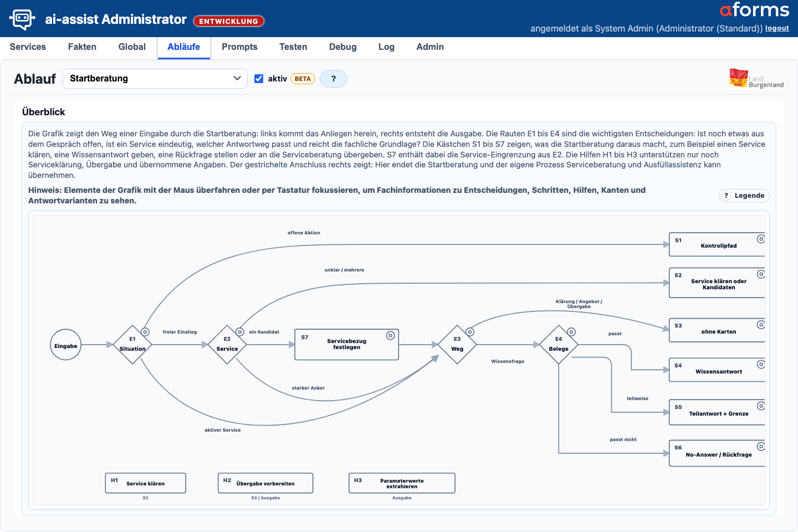
Task: Click the S5 Teilantwort + Grenze box
Action: 717,412
